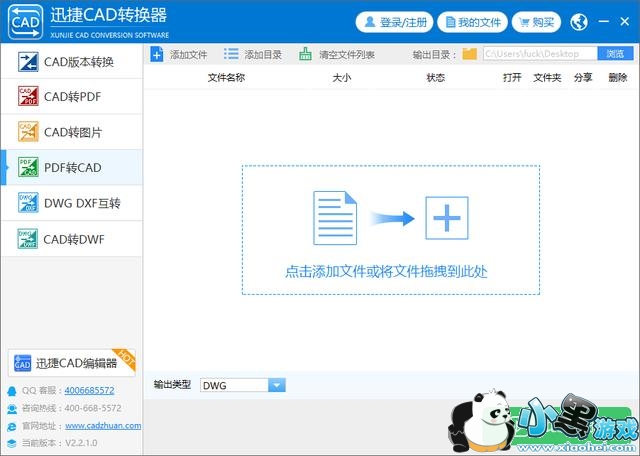The height and width of the screenshot is (456, 640).
Task: Click the Xunjie CAD logo icon
Action: point(25,22)
